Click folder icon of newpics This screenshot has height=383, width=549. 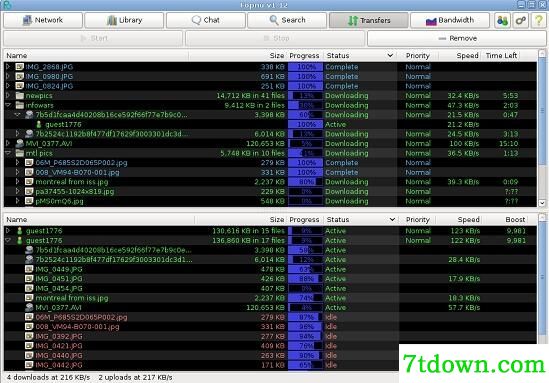pos(20,95)
